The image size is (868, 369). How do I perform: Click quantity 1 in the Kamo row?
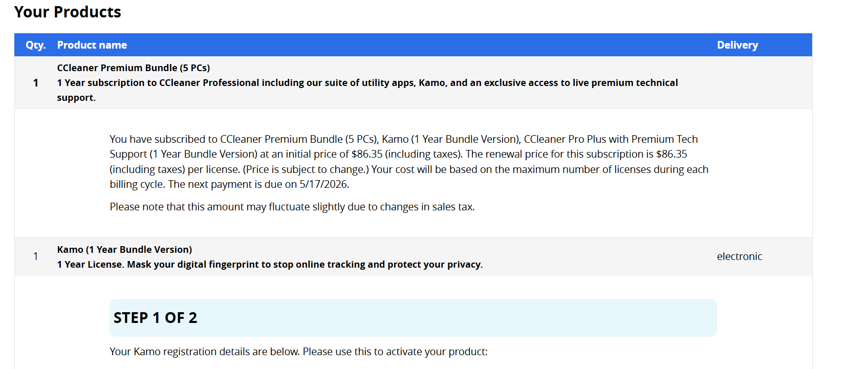point(36,256)
